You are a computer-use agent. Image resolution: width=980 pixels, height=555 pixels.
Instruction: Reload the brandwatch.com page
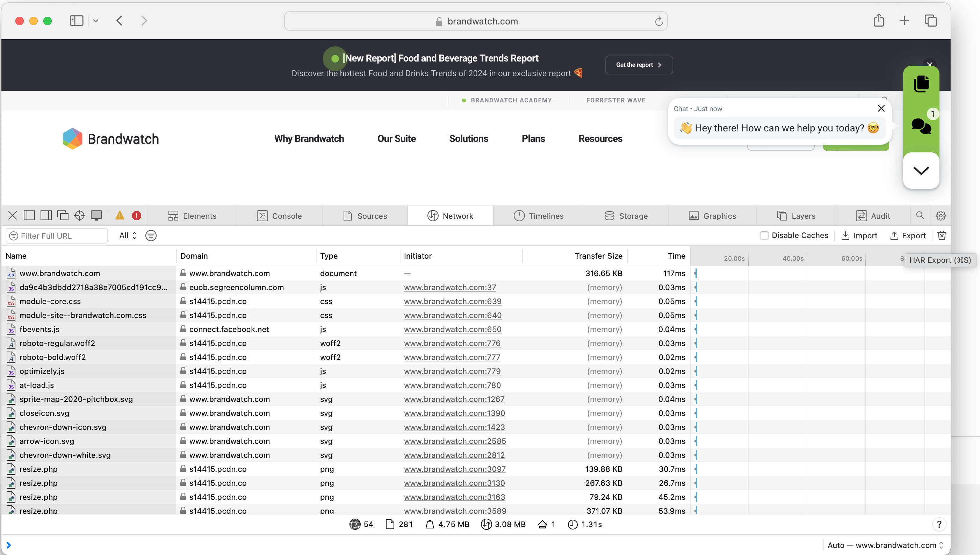pyautogui.click(x=659, y=21)
